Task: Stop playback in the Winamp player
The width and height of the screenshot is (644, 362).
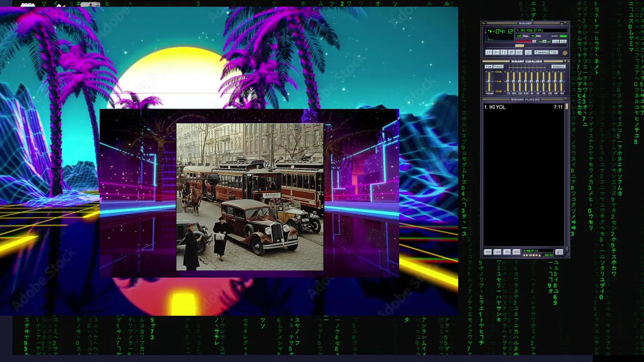Action: click(x=512, y=52)
